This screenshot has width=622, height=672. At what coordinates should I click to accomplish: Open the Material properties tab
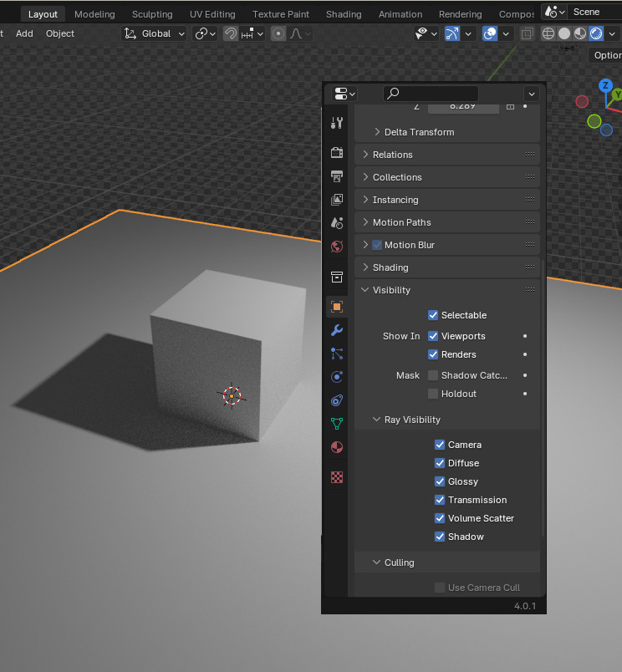click(337, 447)
